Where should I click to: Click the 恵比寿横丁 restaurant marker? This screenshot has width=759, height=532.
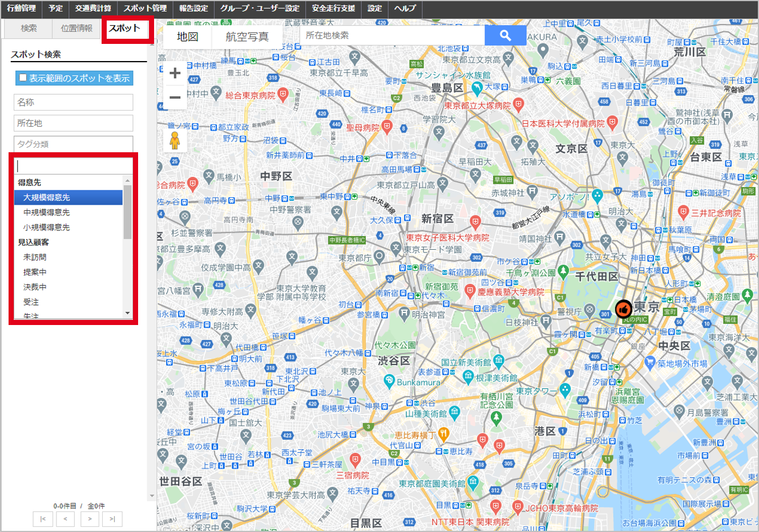[x=443, y=434]
